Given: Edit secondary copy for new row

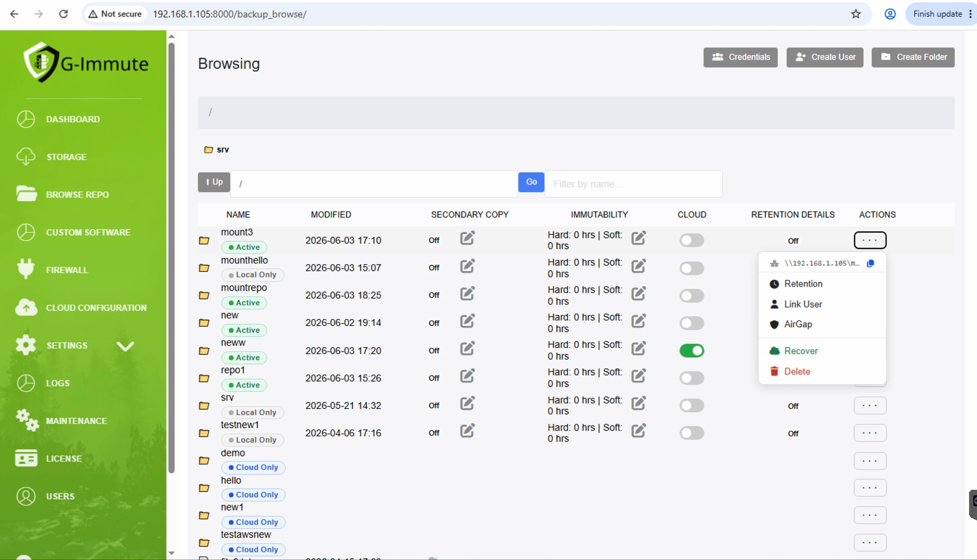Looking at the screenshot, I should tap(467, 321).
